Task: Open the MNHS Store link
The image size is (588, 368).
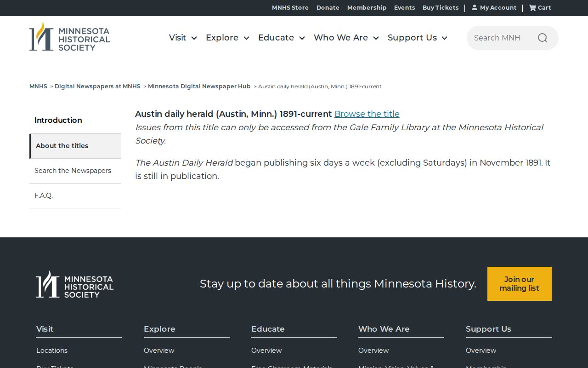Action: pos(290,8)
